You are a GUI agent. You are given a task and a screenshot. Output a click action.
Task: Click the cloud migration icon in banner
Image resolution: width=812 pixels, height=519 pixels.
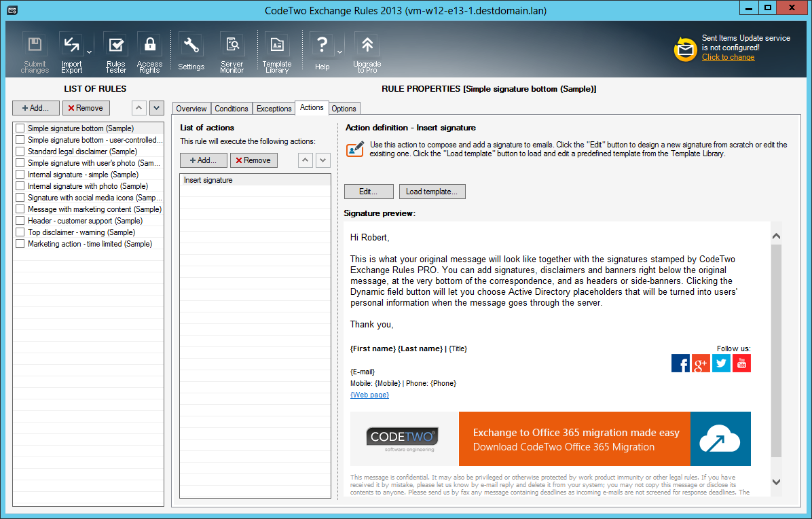[x=720, y=439]
